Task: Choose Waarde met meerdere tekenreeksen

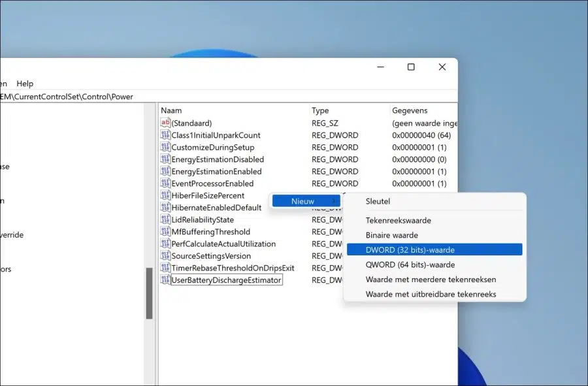Action: (434, 279)
